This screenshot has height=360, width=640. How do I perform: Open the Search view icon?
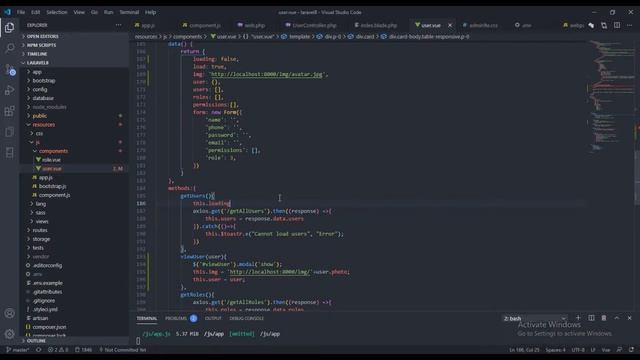(x=9, y=48)
